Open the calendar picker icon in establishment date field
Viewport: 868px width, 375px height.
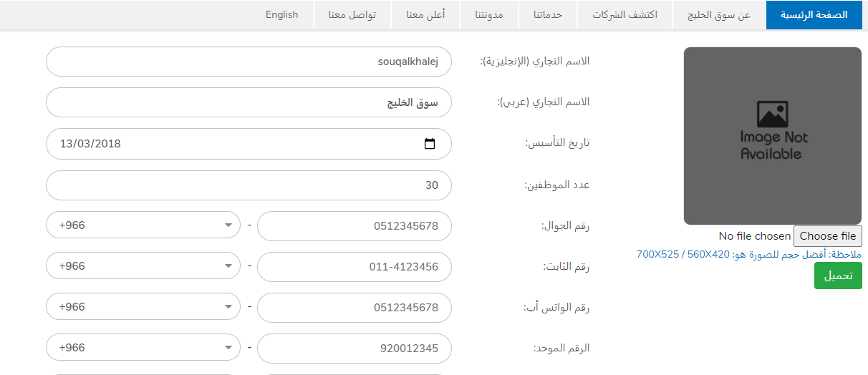pos(430,144)
